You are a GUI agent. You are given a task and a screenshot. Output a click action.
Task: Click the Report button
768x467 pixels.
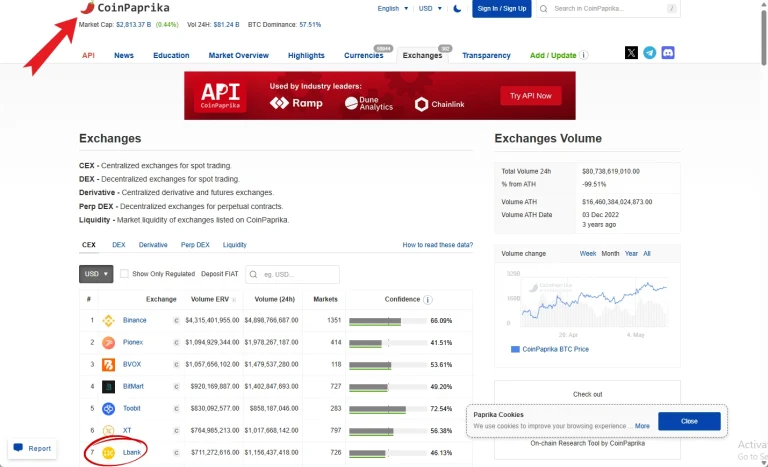click(32, 448)
